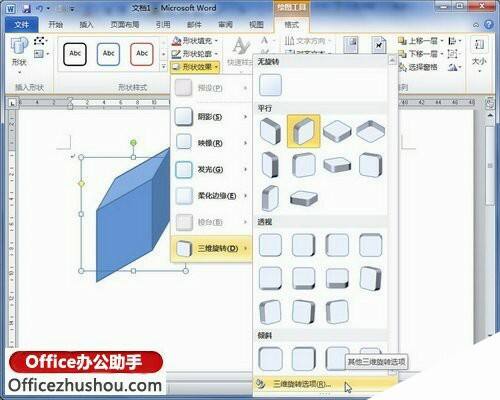The height and width of the screenshot is (400, 500).
Task: Minimize the ribbon with the caret icon
Action: (476, 25)
